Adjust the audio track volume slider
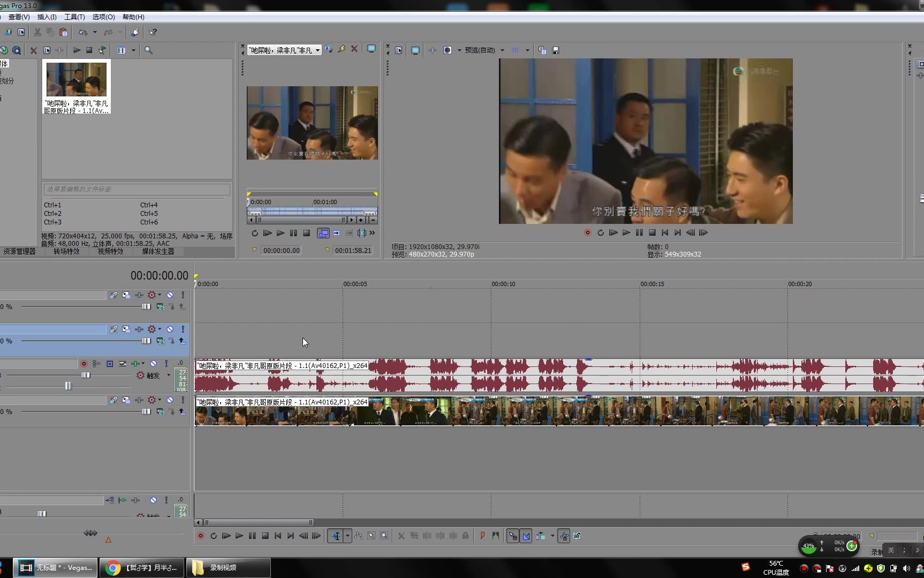Screen dimensions: 924x578 point(86,375)
